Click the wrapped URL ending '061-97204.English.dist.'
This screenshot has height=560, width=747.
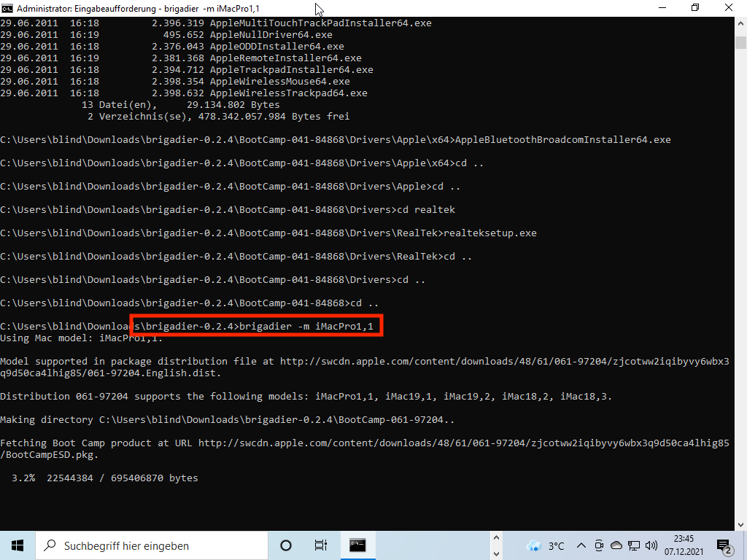111,373
